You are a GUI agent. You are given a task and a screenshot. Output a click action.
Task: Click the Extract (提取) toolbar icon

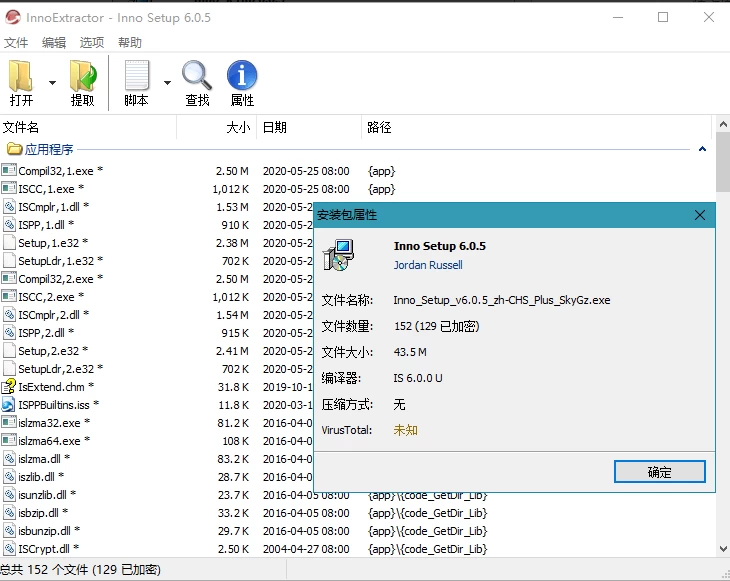click(x=82, y=76)
